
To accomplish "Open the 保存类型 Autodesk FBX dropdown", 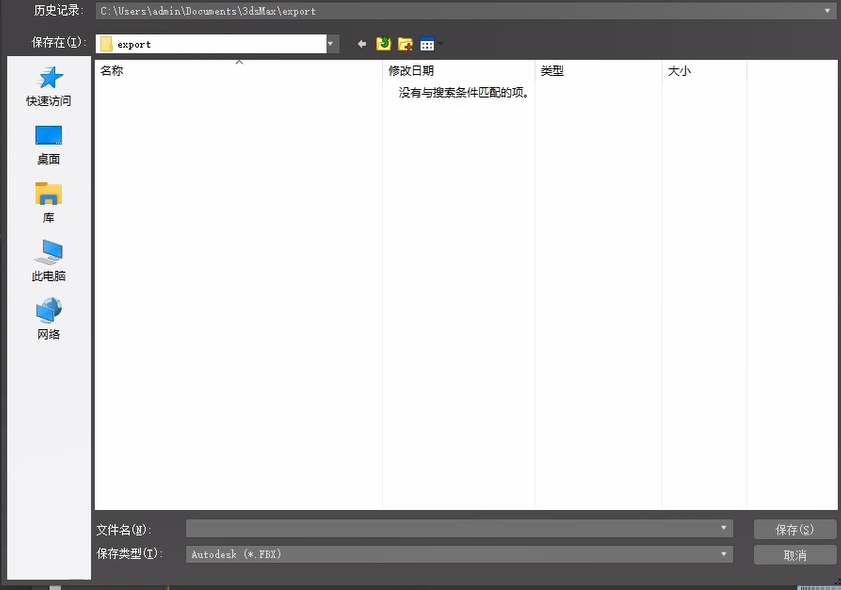I will [x=724, y=553].
